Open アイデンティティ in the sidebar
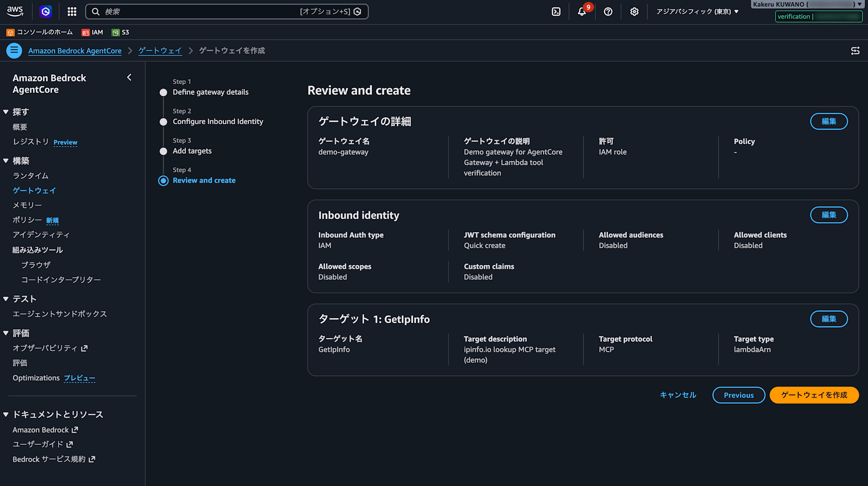This screenshot has width=868, height=486. coord(41,235)
